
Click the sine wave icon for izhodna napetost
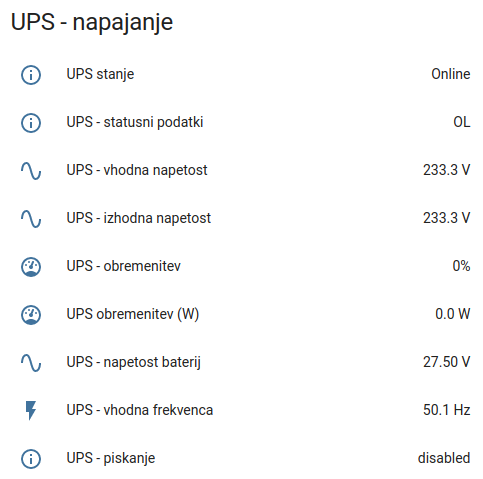pos(31,219)
